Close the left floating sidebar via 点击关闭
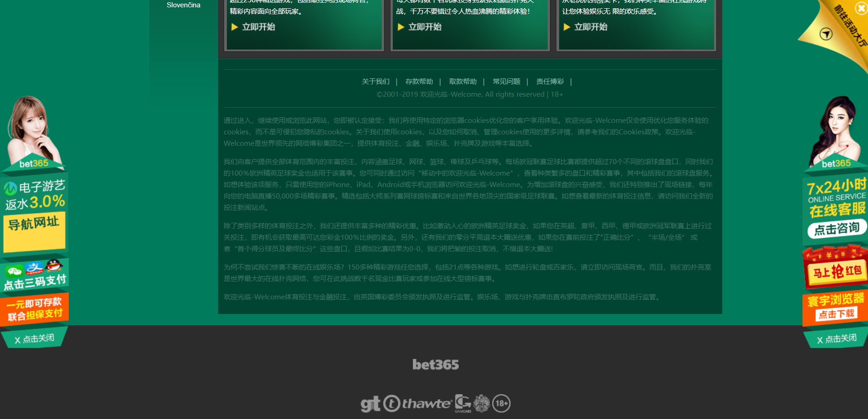The image size is (868, 419). click(34, 339)
